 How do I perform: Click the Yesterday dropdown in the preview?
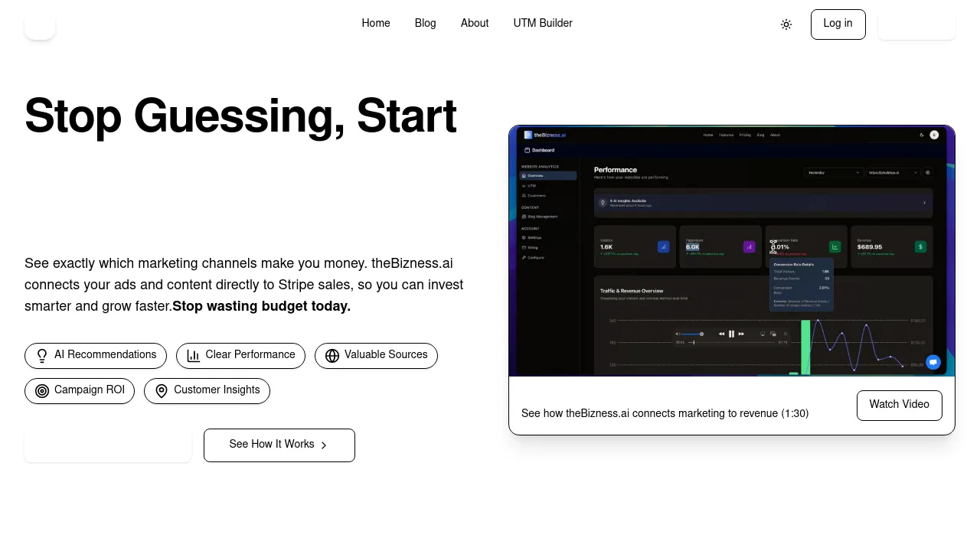pyautogui.click(x=834, y=173)
